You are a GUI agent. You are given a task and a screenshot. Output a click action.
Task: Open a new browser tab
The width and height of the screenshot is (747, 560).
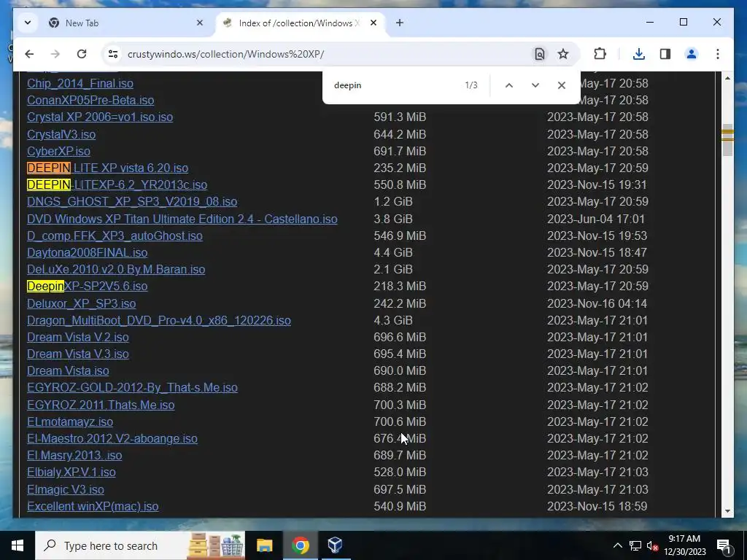click(x=400, y=23)
